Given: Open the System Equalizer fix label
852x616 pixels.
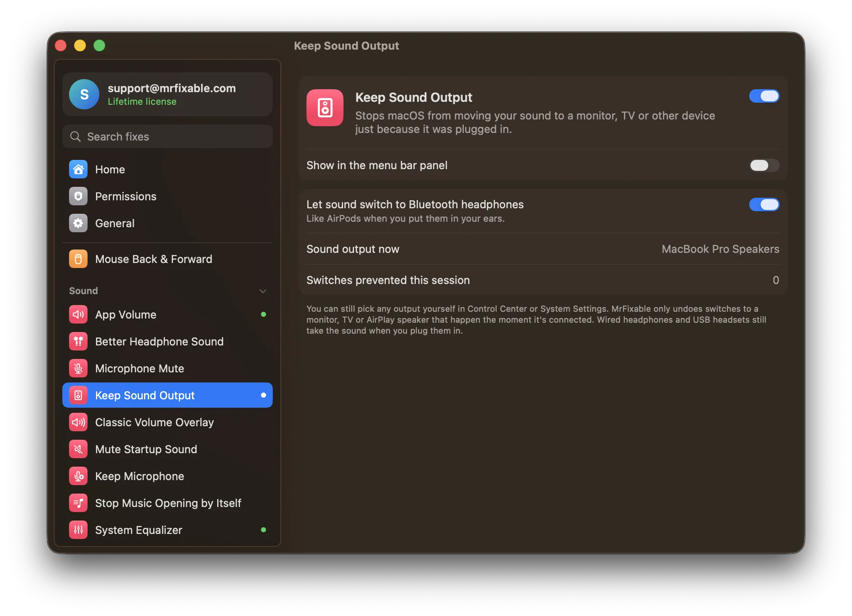Looking at the screenshot, I should [138, 530].
